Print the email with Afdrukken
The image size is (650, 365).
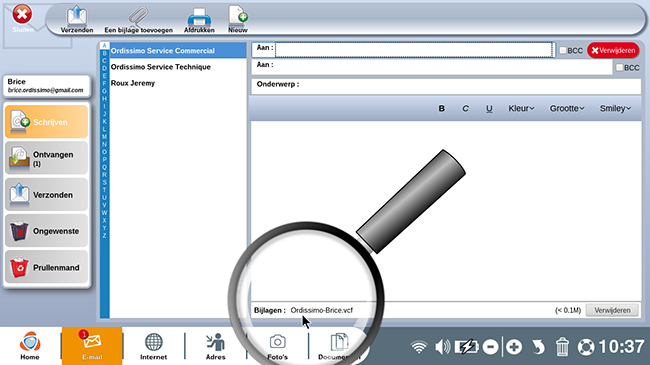tap(199, 19)
